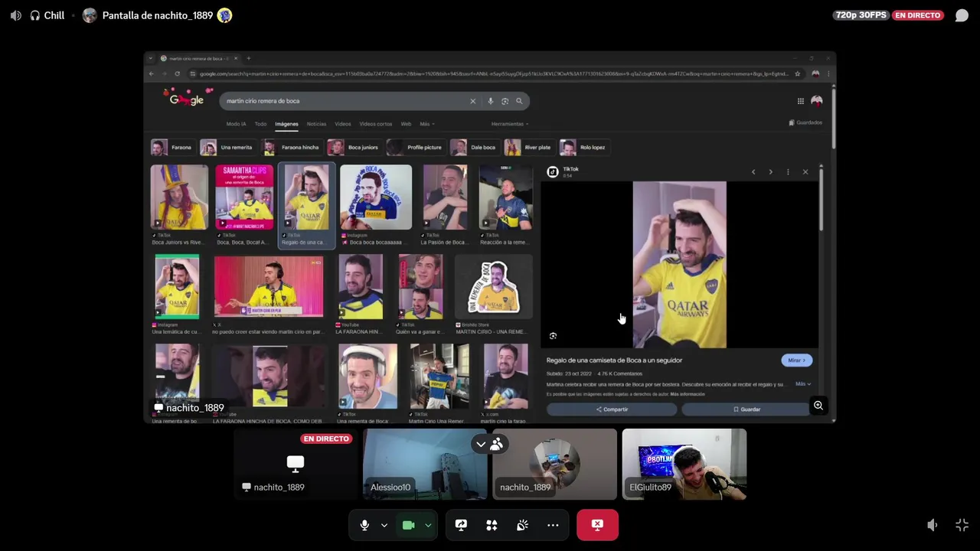The height and width of the screenshot is (551, 980).
Task: Expand the Más dropdown
Action: coord(426,124)
